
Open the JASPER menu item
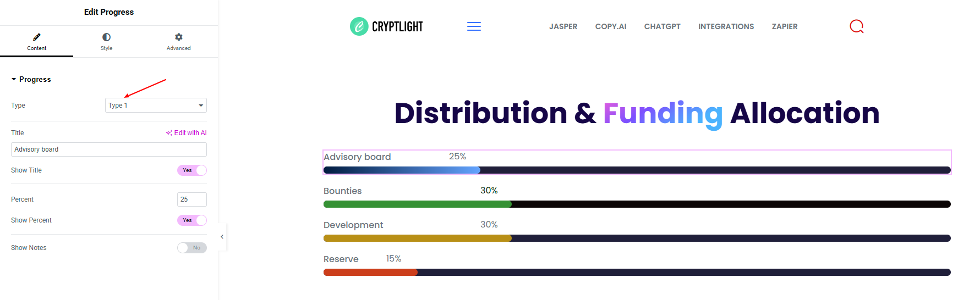click(x=563, y=26)
